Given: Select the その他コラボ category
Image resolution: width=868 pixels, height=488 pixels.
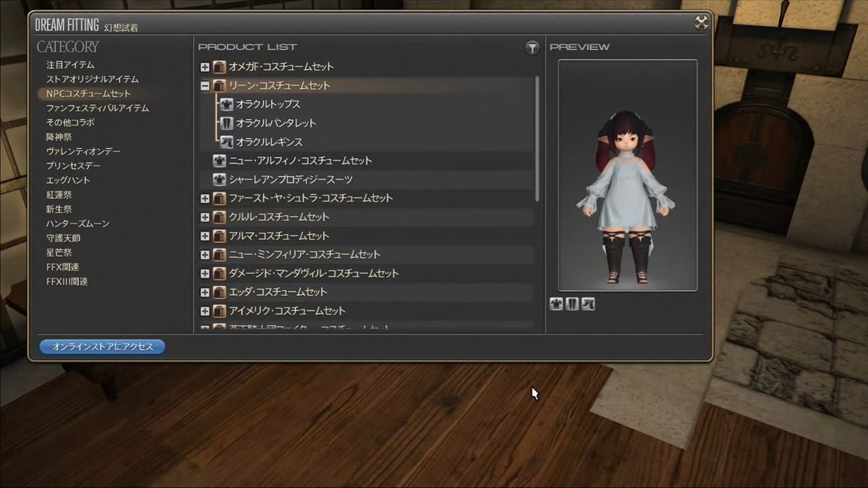Looking at the screenshot, I should [70, 123].
